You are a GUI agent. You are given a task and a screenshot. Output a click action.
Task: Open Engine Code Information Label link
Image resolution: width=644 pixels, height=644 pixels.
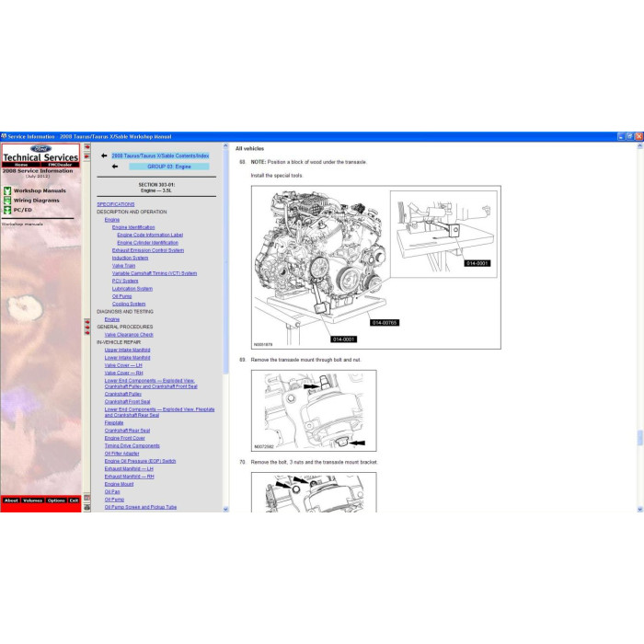(150, 235)
